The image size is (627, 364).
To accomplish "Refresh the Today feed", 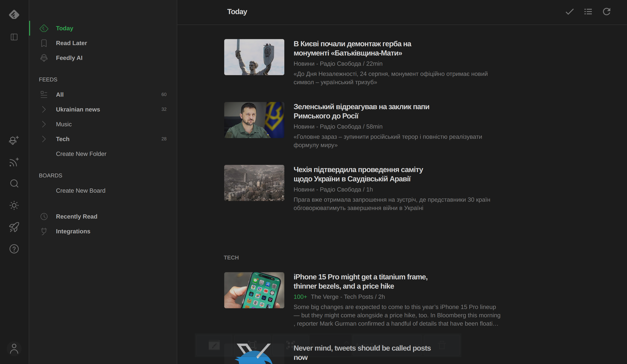I will 607,12.
